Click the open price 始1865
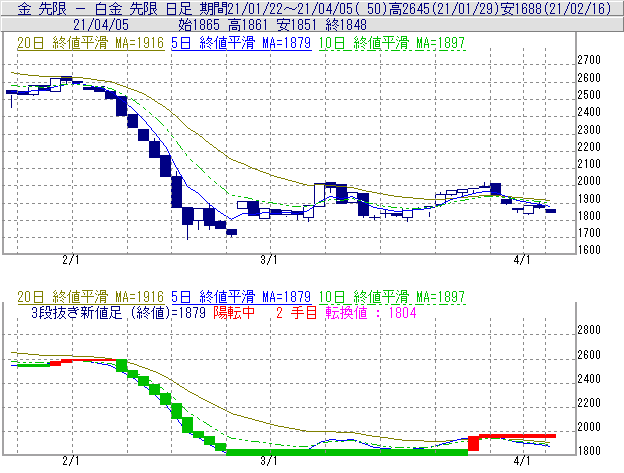624x473 pixels. [199, 25]
